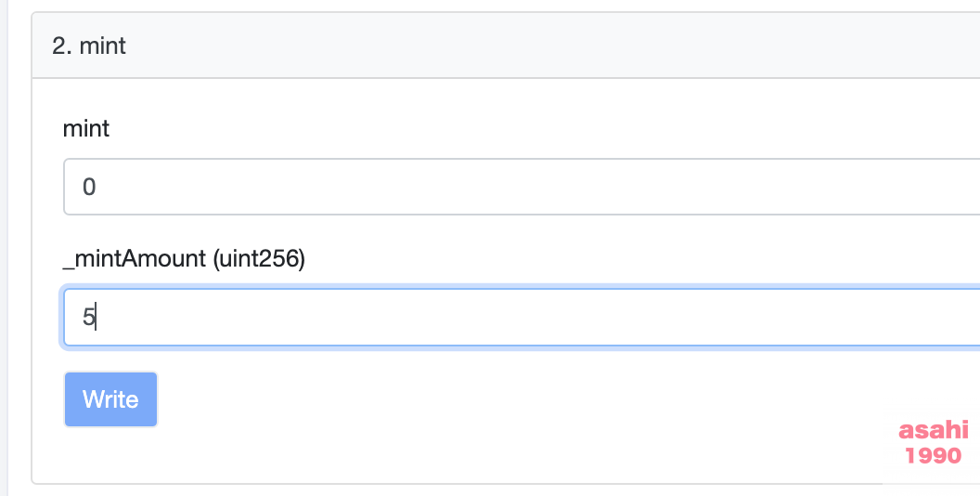Click the "_mintAmount (uint256)" label

[x=184, y=258]
